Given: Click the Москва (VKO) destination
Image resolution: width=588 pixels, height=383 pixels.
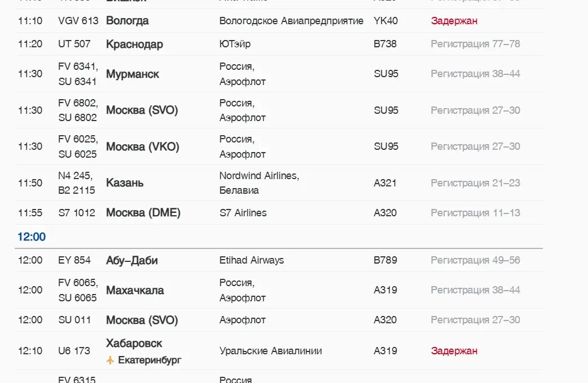Looking at the screenshot, I should [143, 146].
